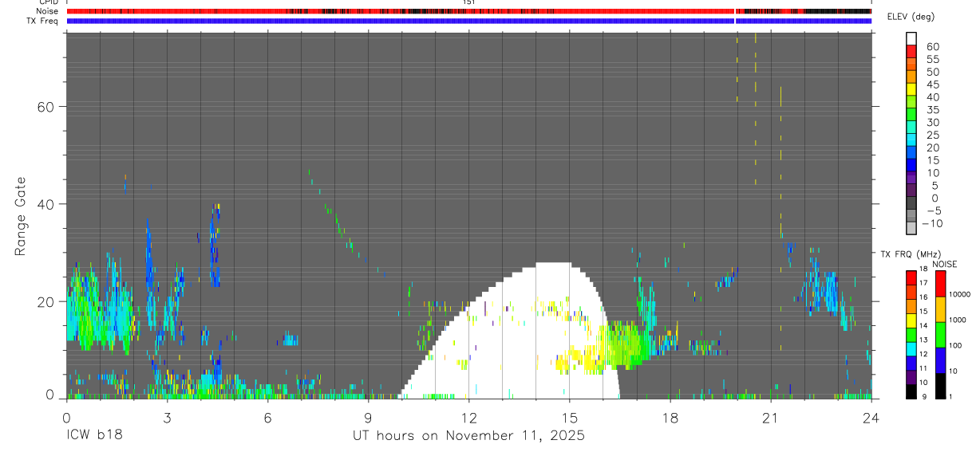Select the 'ICW b18' radar beam label
This screenshot has width=980, height=452.
[x=94, y=436]
